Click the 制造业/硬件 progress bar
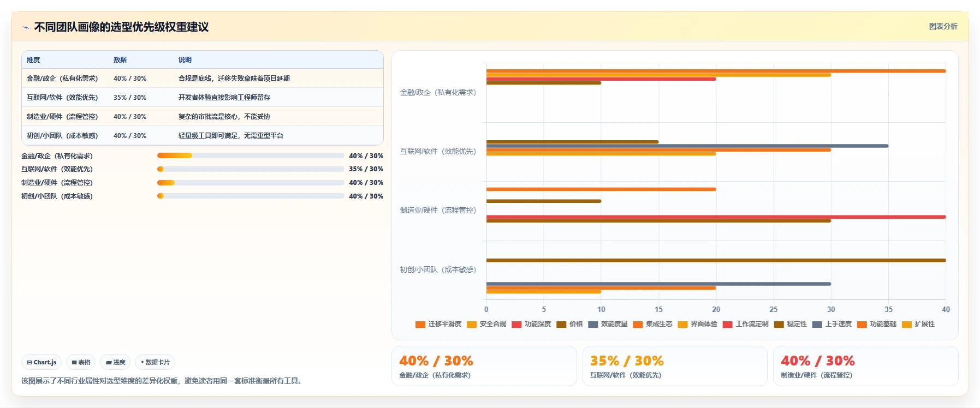The image size is (980, 408). click(x=251, y=183)
